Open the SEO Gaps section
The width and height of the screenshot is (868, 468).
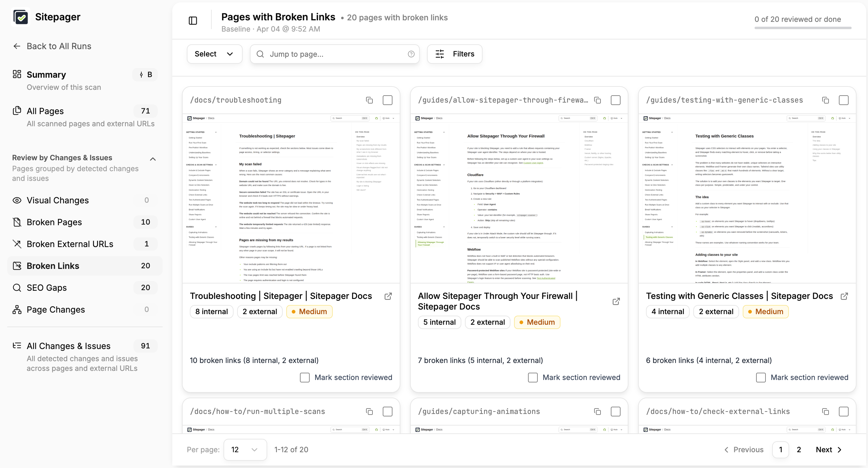[46, 288]
